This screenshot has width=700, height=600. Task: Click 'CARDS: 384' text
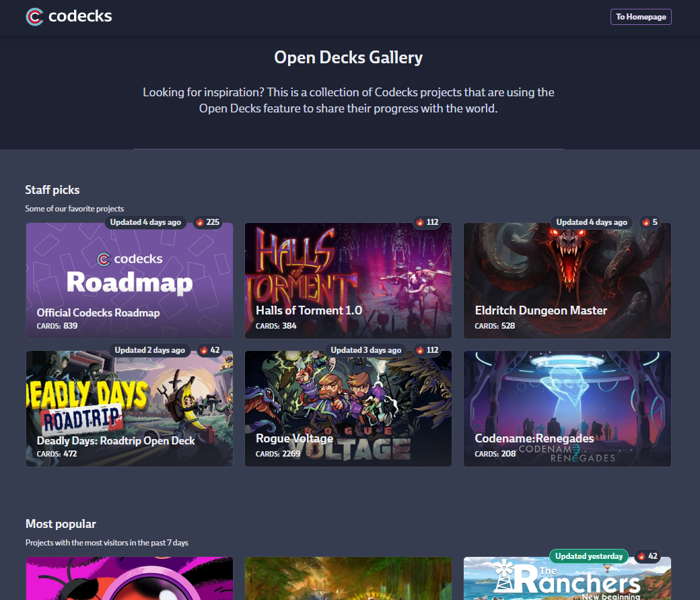276,326
